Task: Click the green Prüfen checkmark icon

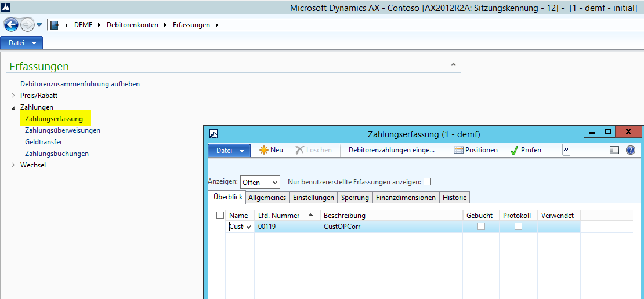Action: click(514, 150)
